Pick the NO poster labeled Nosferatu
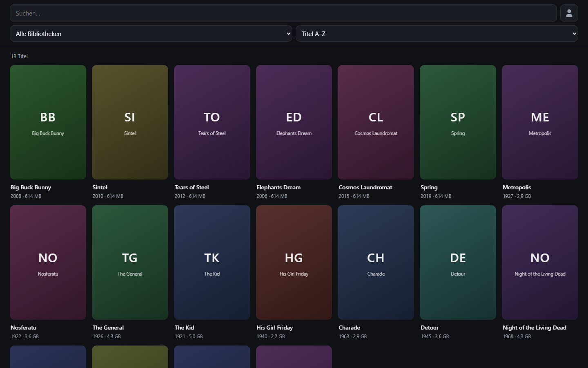The height and width of the screenshot is (368, 588). point(48,263)
